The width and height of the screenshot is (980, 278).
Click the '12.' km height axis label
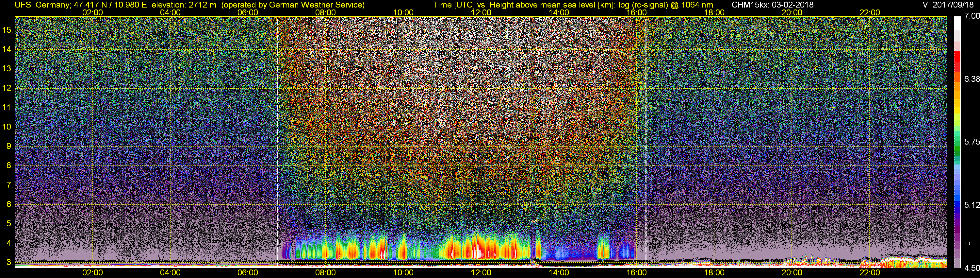click(x=8, y=88)
